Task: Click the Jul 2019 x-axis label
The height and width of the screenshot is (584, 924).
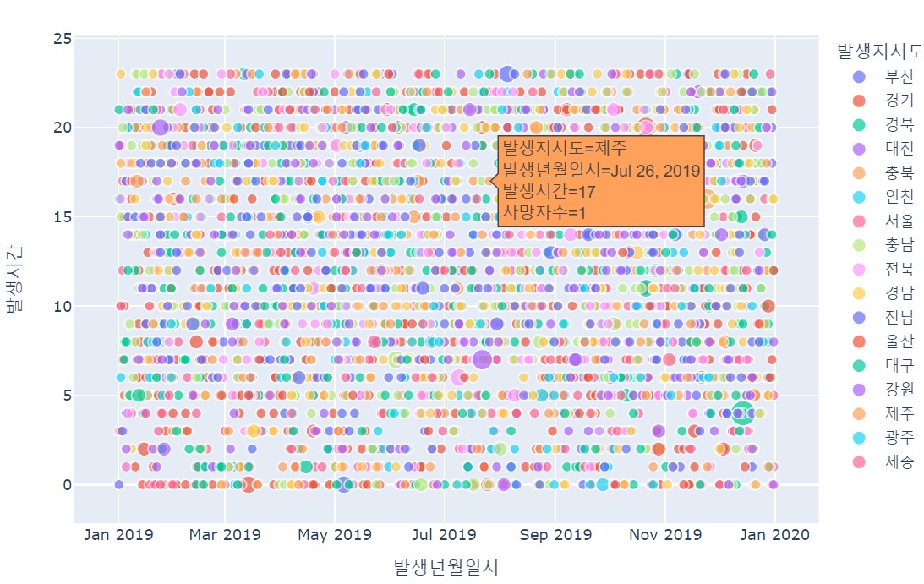Action: [444, 534]
